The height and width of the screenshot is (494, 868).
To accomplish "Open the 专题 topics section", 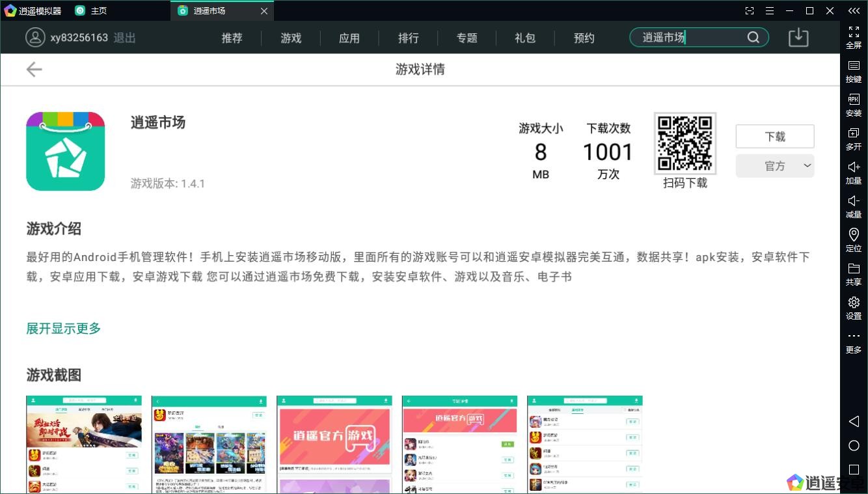I will pos(467,38).
